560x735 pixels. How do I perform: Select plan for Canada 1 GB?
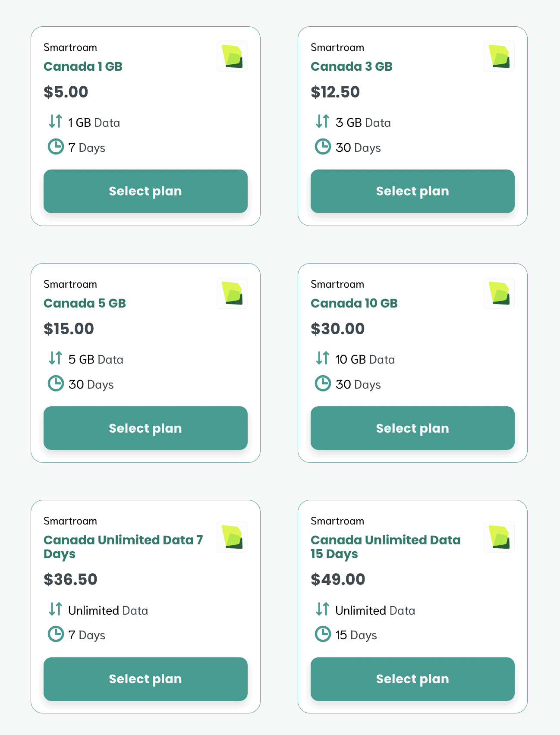[x=145, y=191]
